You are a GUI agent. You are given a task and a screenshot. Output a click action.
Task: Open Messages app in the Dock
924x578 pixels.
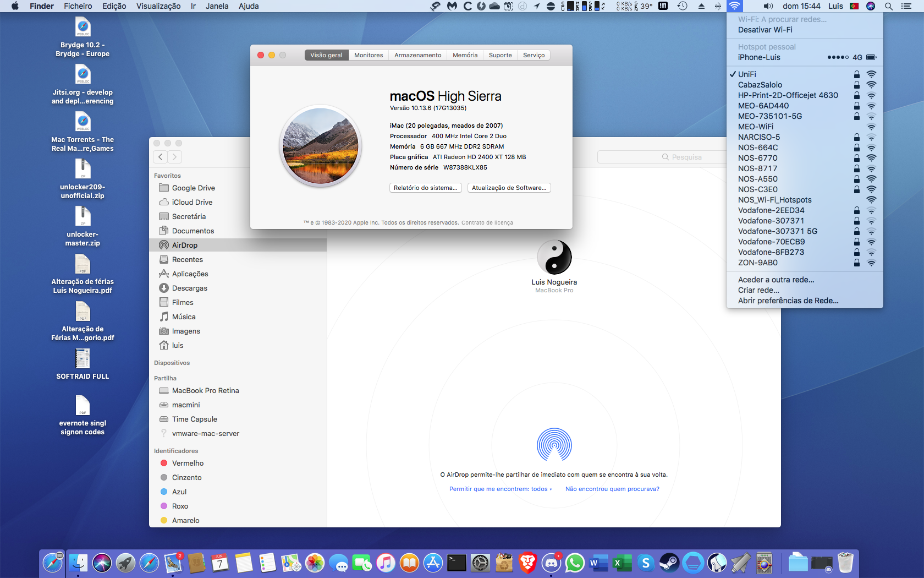[338, 563]
